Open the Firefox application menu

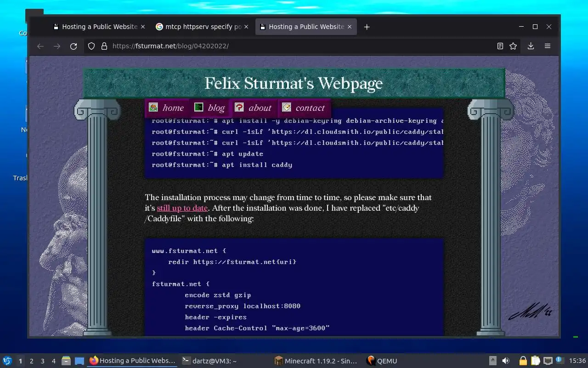[548, 46]
